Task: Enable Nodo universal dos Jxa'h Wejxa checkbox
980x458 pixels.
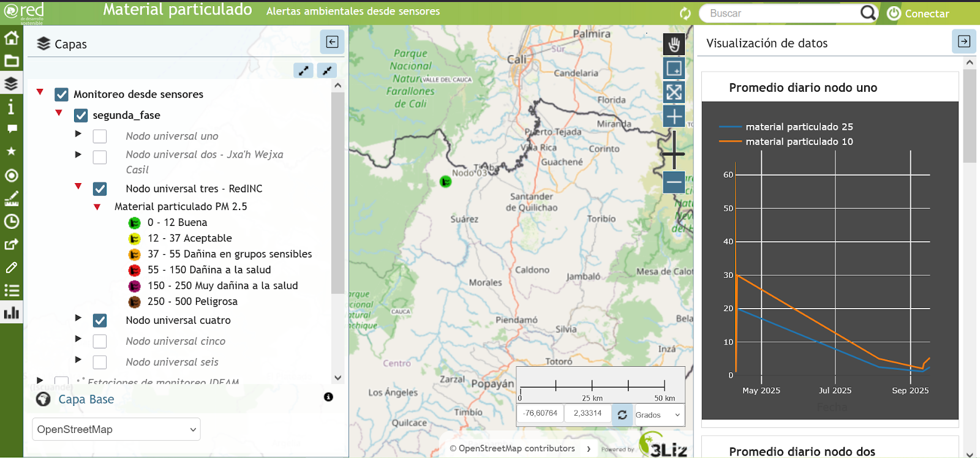Action: pyautogui.click(x=100, y=157)
